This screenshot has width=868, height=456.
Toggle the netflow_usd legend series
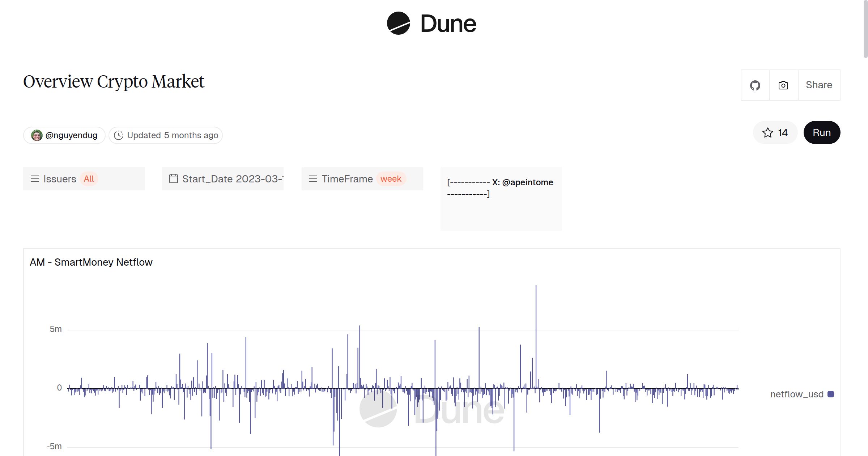(x=797, y=394)
